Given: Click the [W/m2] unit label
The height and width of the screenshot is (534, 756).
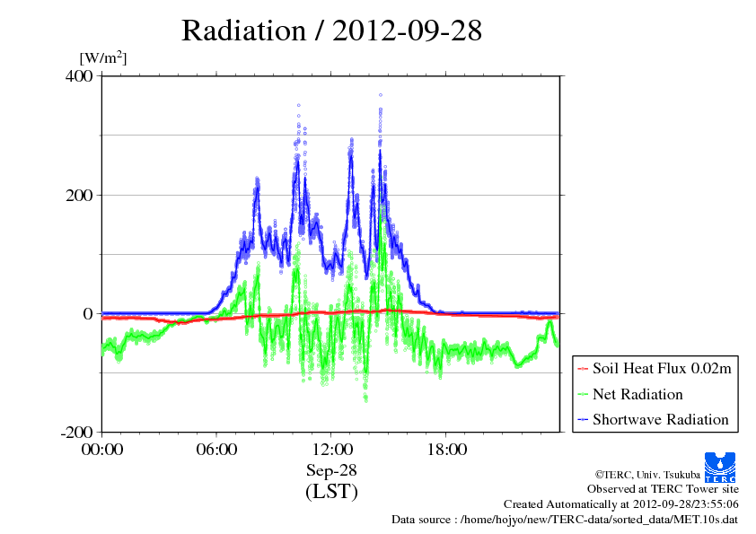Looking at the screenshot, I should click(103, 58).
